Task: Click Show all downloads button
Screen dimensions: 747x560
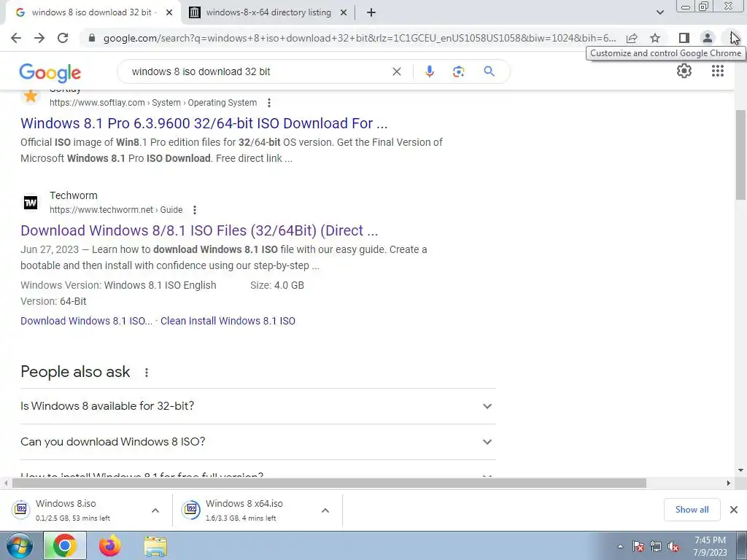Action: pos(692,510)
